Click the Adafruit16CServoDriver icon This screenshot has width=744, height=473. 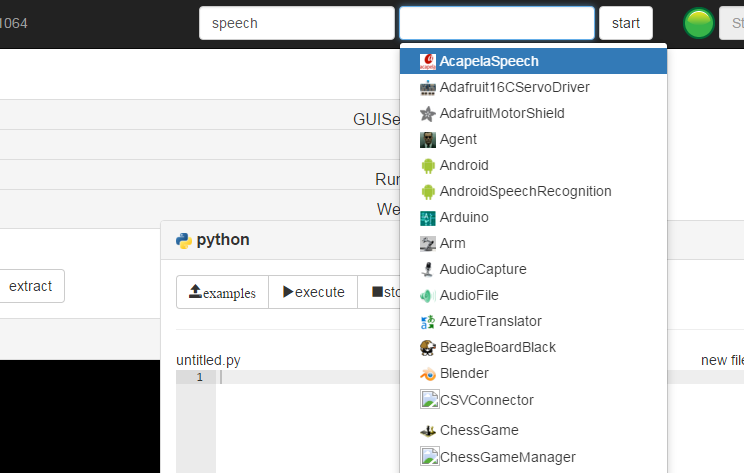(428, 88)
